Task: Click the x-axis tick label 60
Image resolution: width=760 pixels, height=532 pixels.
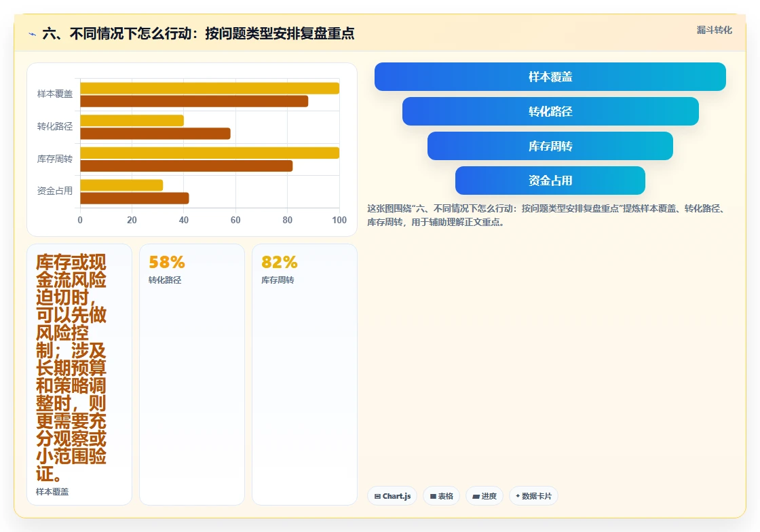Action: pyautogui.click(x=235, y=220)
